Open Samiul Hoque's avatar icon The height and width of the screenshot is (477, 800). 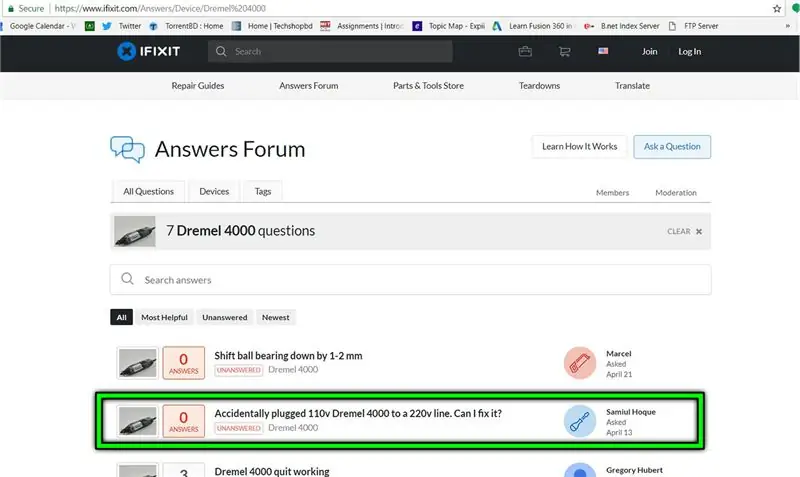[580, 421]
